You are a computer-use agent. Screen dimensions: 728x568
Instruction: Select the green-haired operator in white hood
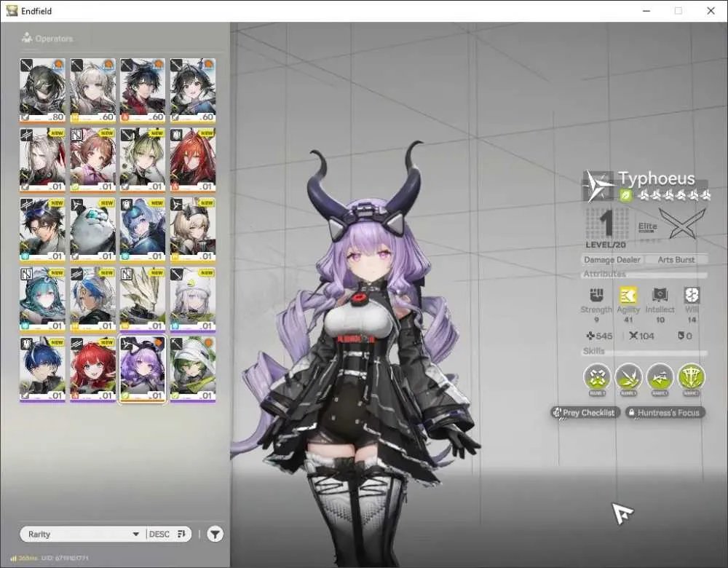193,368
